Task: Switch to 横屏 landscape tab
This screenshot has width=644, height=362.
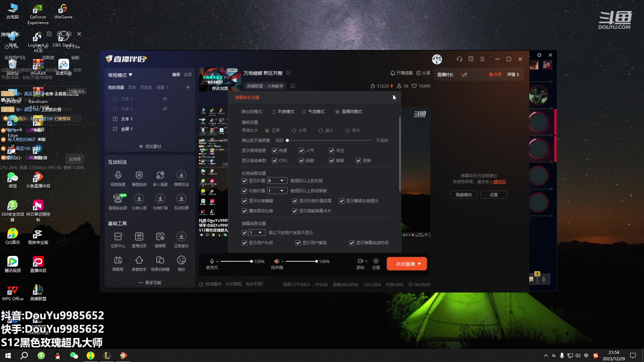Action: click(x=176, y=75)
